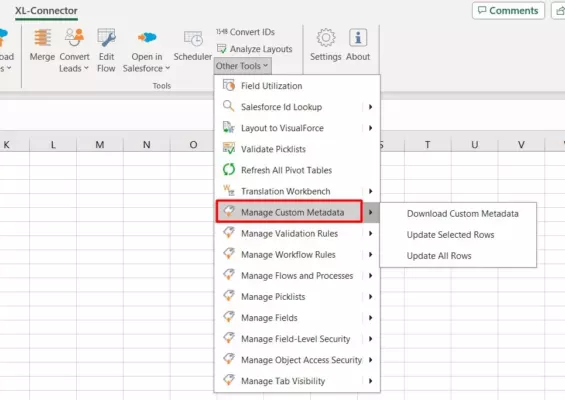Select column N header
The width and height of the screenshot is (565, 400).
tap(147, 145)
